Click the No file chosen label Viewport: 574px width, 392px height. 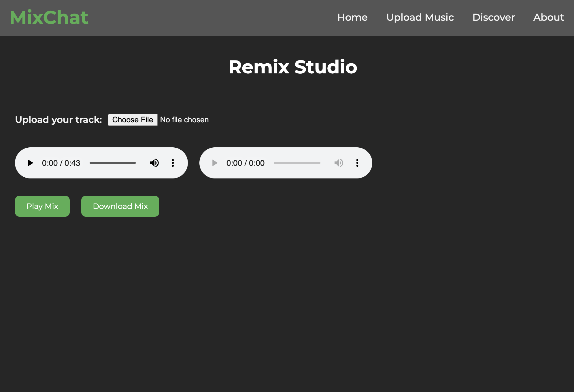(x=184, y=120)
